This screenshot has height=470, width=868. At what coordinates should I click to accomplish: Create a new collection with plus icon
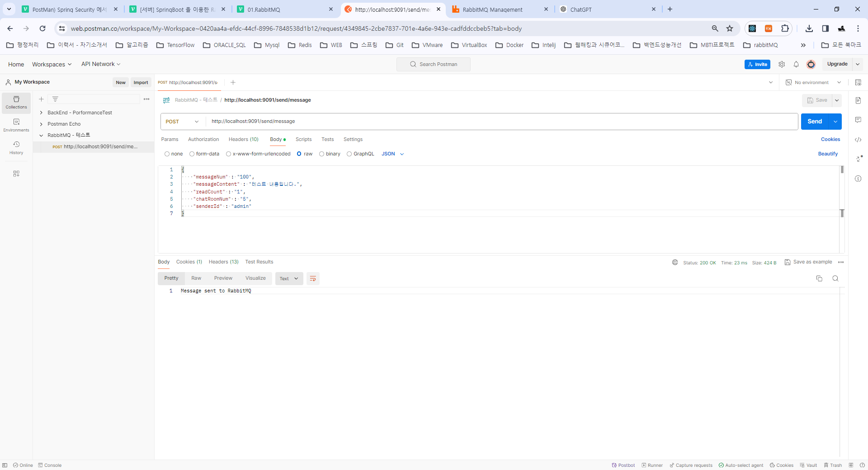41,99
